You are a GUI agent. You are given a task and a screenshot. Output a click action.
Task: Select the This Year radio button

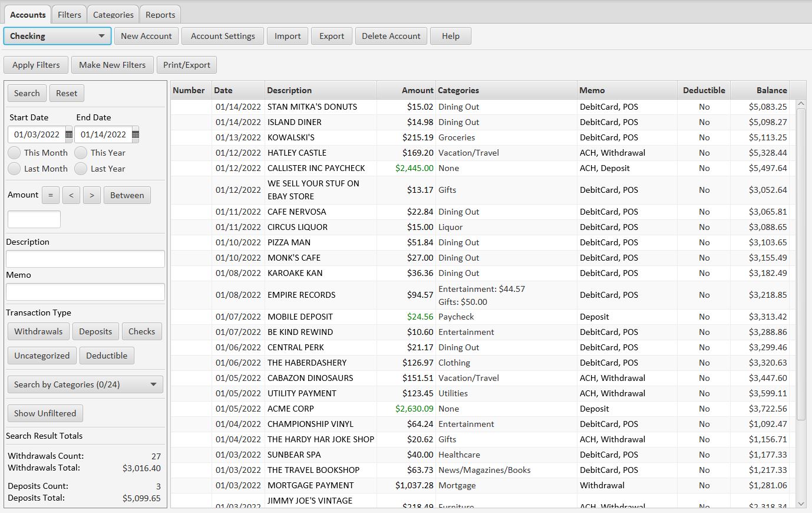(81, 153)
